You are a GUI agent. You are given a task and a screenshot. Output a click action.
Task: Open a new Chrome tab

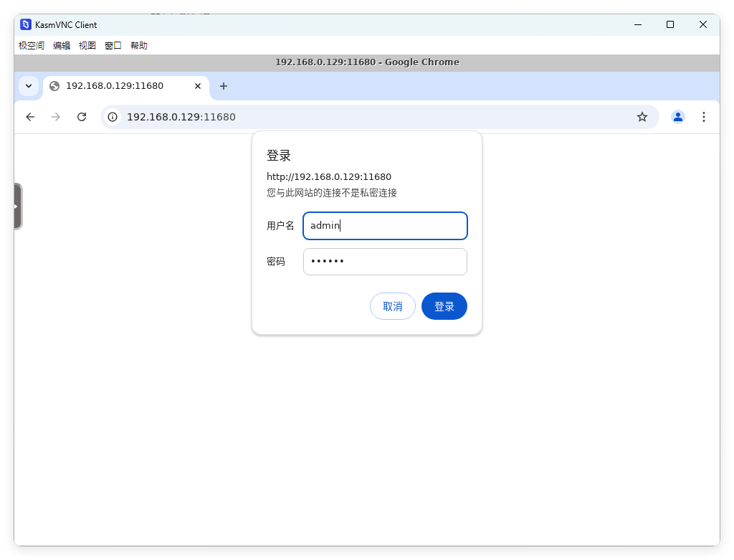click(224, 86)
